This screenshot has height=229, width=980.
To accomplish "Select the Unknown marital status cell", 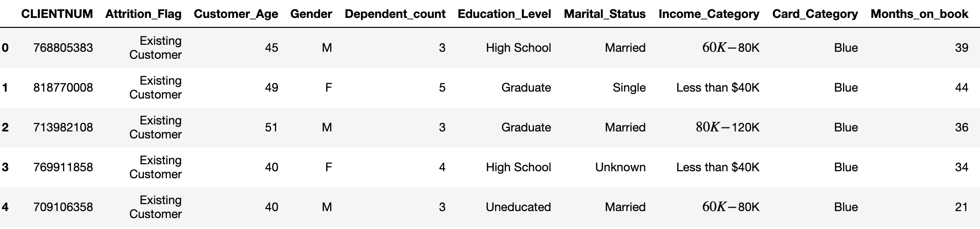I will click(x=620, y=167).
